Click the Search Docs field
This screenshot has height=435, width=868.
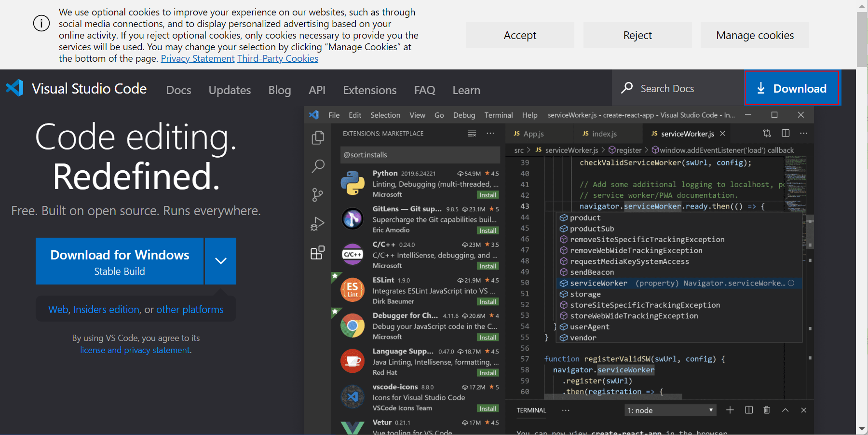pos(678,88)
